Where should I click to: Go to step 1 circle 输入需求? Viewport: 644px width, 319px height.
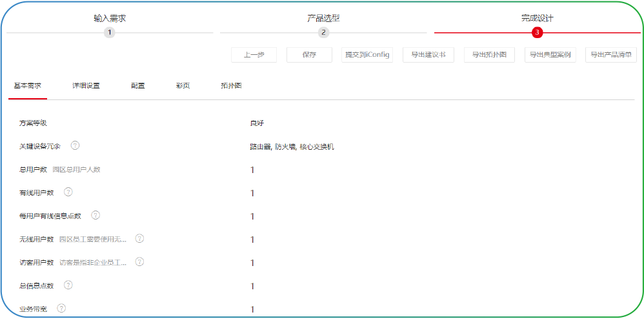109,32
